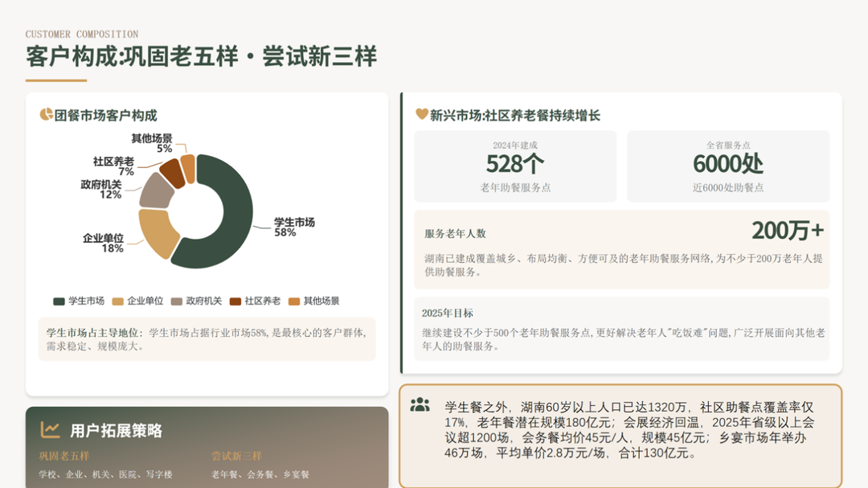This screenshot has width=868, height=488.
Task: Select the 528个 老年助餐服务点 stat card
Action: tap(515, 166)
